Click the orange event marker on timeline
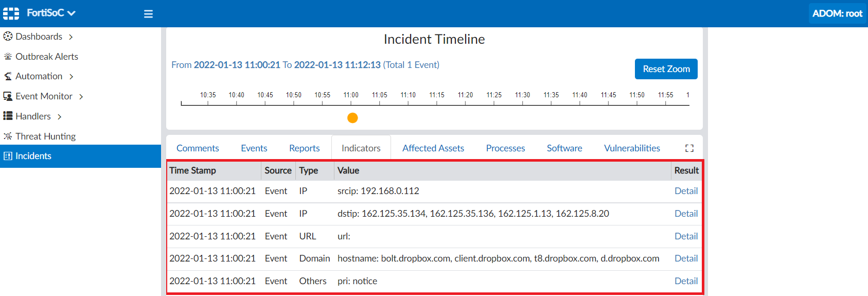This screenshot has width=868, height=296. [352, 118]
